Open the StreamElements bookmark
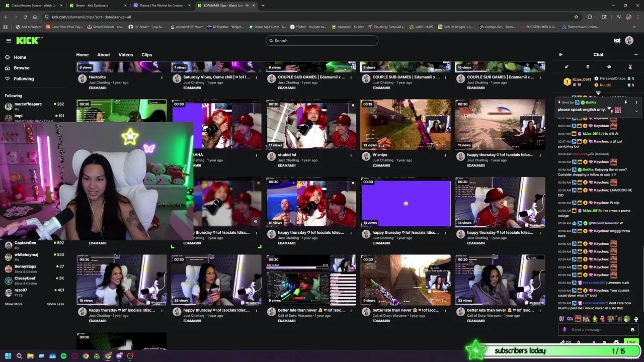The width and height of the screenshot is (644, 362). pyautogui.click(x=105, y=27)
